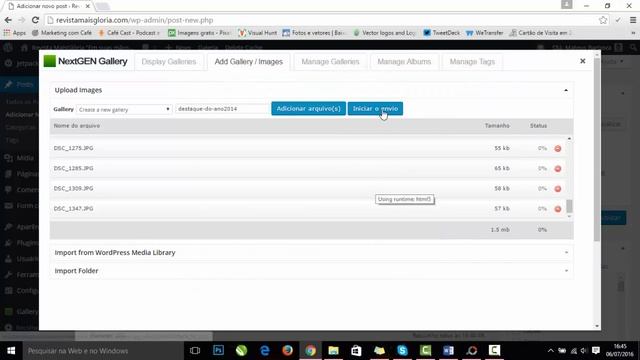Switch to Display Galleries tab
The width and height of the screenshot is (640, 360).
(x=169, y=62)
